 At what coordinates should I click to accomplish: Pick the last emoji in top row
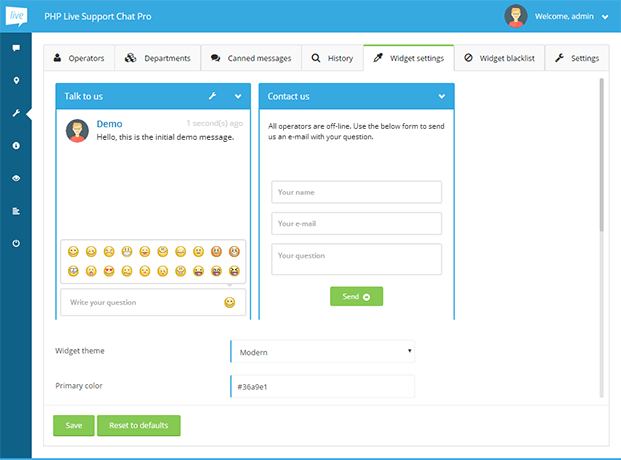(x=234, y=251)
